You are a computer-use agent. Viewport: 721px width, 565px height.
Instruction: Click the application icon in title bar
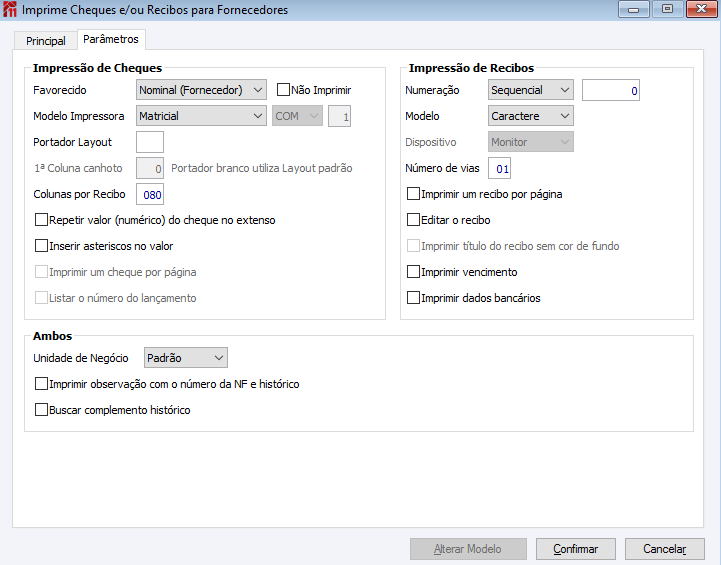pyautogui.click(x=10, y=10)
